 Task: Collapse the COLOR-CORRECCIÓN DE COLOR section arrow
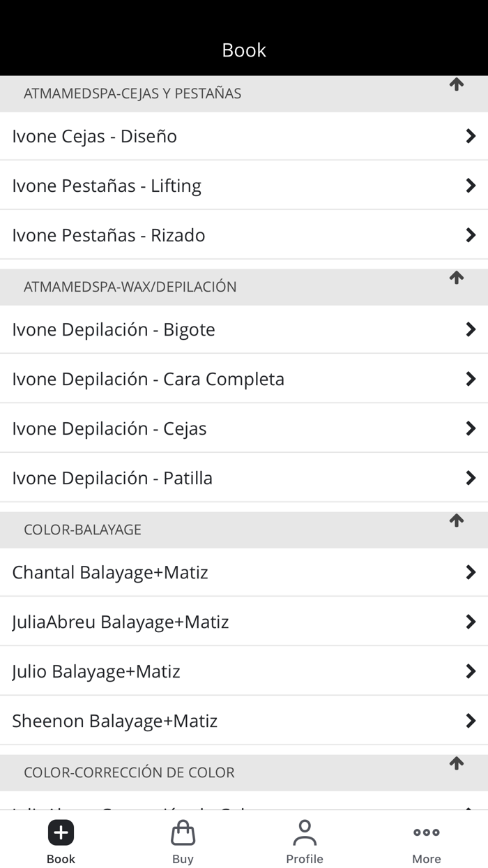coord(457,764)
